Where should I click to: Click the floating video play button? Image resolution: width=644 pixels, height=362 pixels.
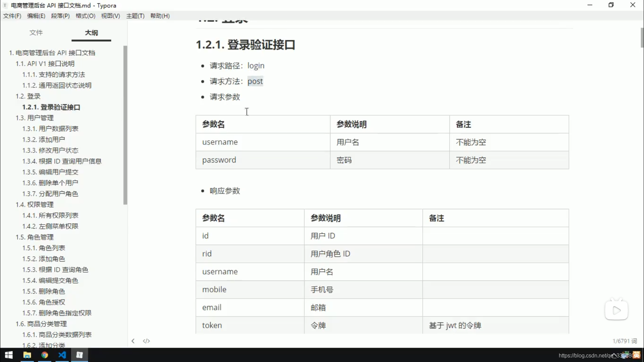(x=616, y=310)
